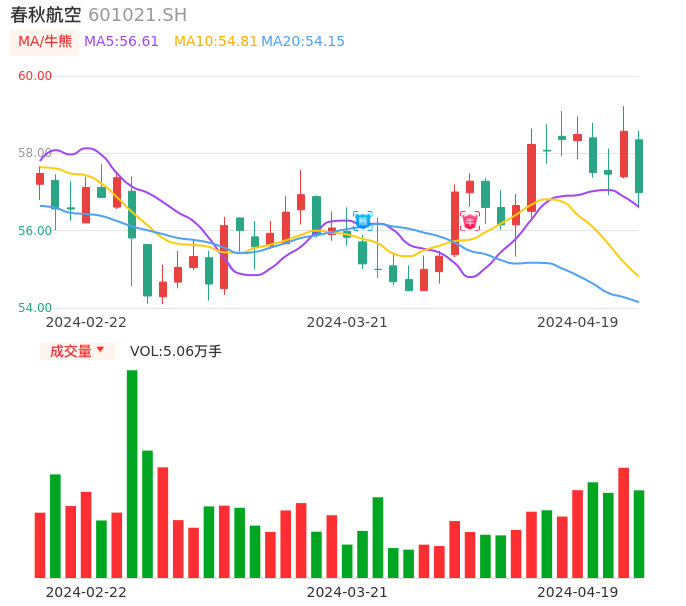Click the 2024-04-19 price chart date label
The image size is (686, 606).
click(x=577, y=322)
